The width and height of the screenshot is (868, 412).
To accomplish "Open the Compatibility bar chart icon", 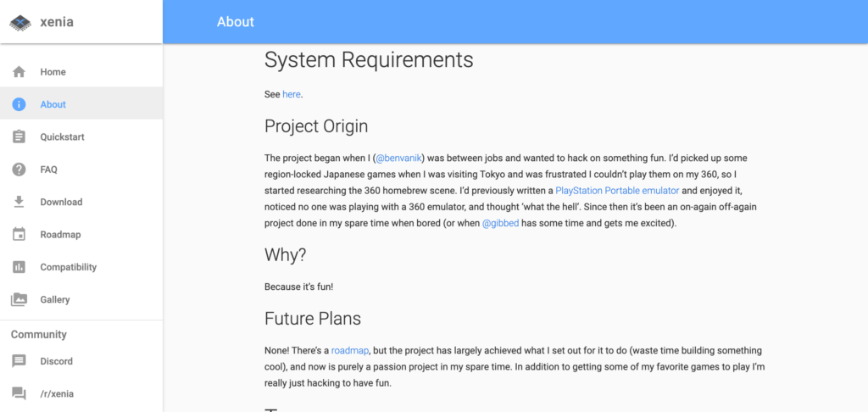I will [19, 267].
